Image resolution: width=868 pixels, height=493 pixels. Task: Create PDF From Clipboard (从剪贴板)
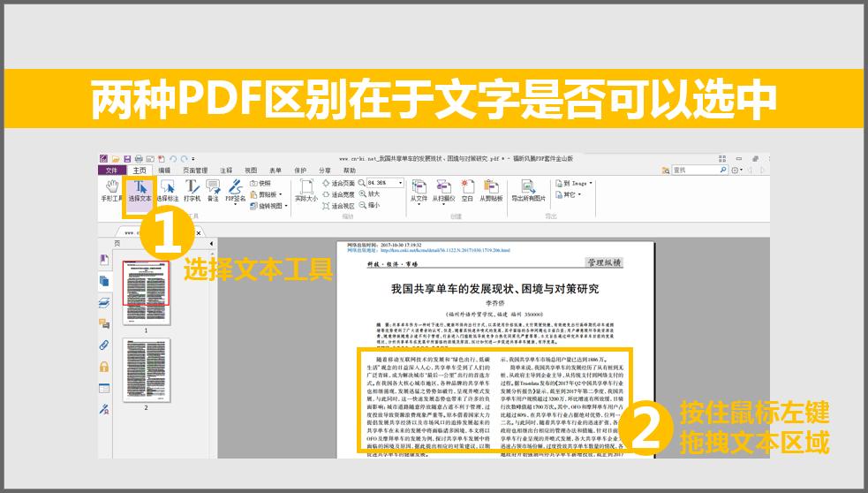click(x=491, y=190)
